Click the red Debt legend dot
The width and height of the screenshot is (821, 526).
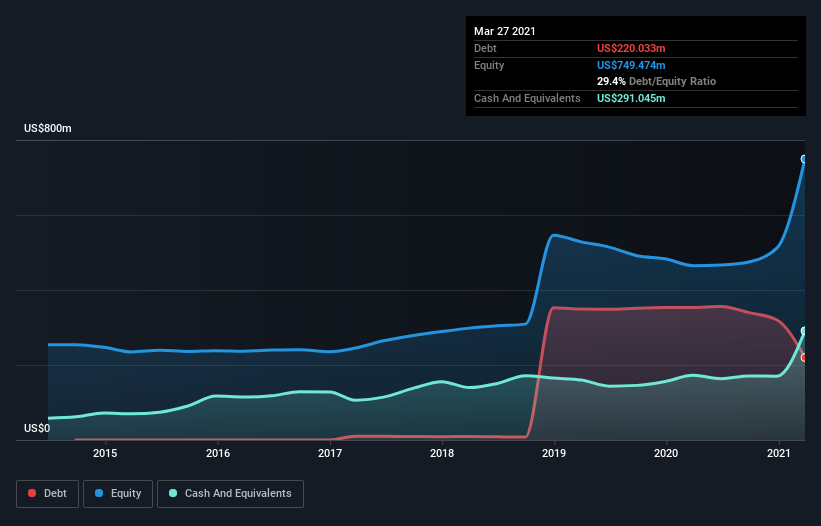tap(32, 493)
